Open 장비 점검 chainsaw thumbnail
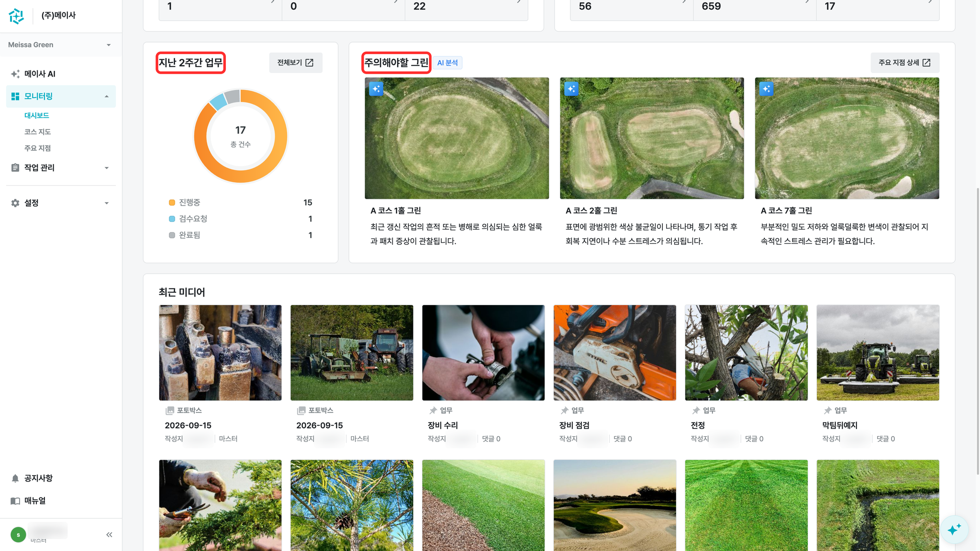The width and height of the screenshot is (980, 551). pyautogui.click(x=615, y=353)
